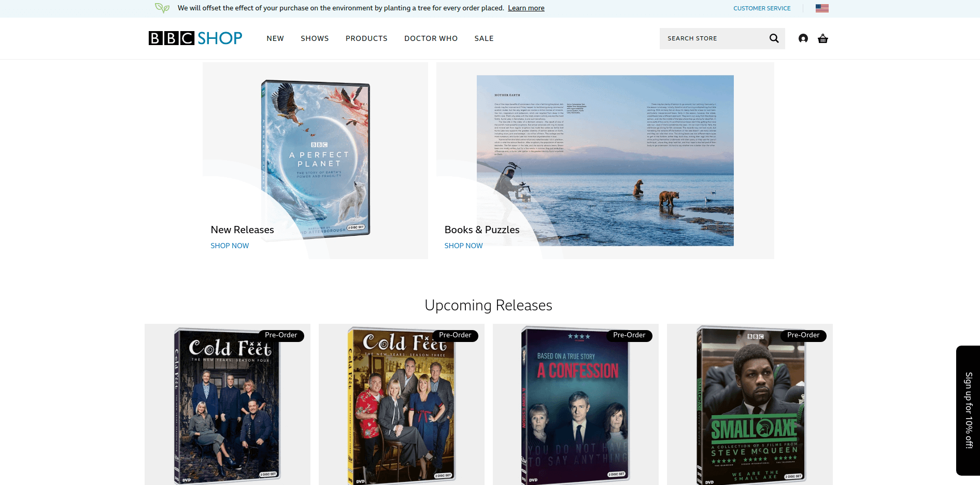Click Pre-Order badge on A Confession
This screenshot has width=980, height=485.
(629, 335)
